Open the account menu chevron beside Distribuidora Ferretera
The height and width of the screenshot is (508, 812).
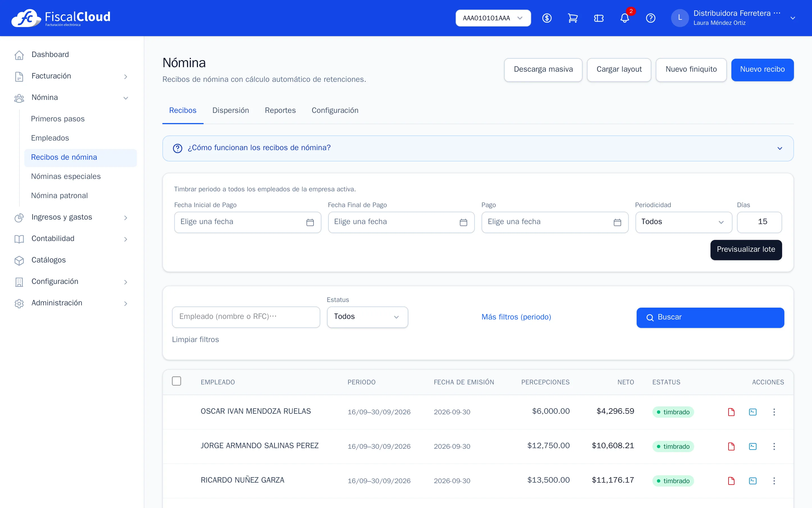(x=793, y=18)
